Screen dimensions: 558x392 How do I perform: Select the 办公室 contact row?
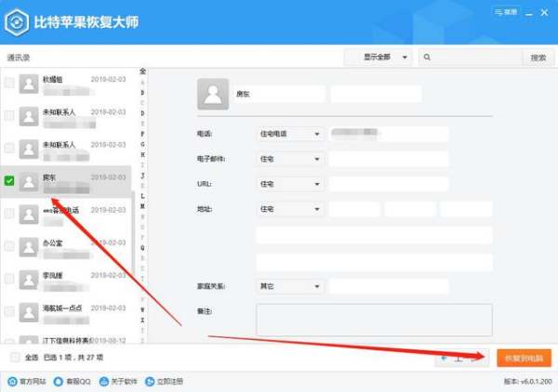point(65,247)
